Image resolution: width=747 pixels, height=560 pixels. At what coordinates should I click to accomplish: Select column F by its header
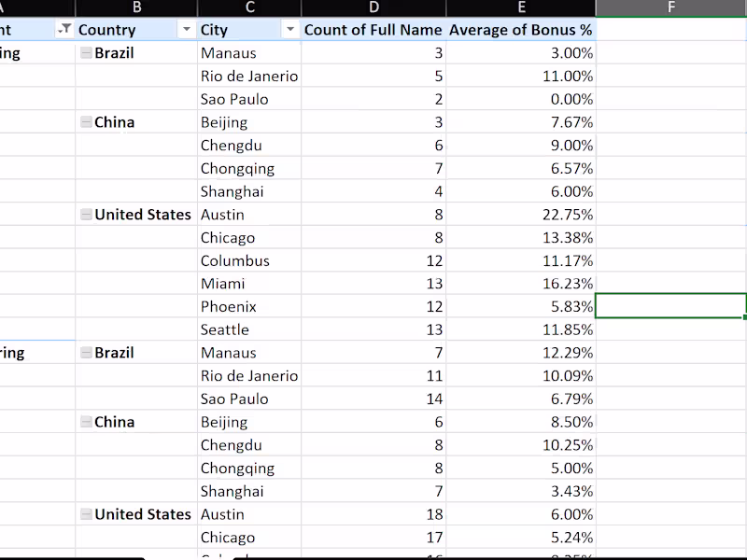670,7
